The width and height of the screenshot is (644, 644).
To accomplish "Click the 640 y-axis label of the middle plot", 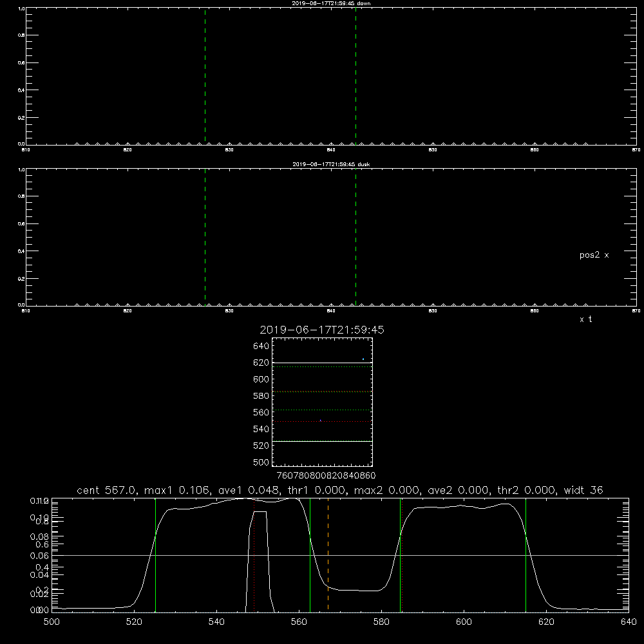I will pos(261,346).
